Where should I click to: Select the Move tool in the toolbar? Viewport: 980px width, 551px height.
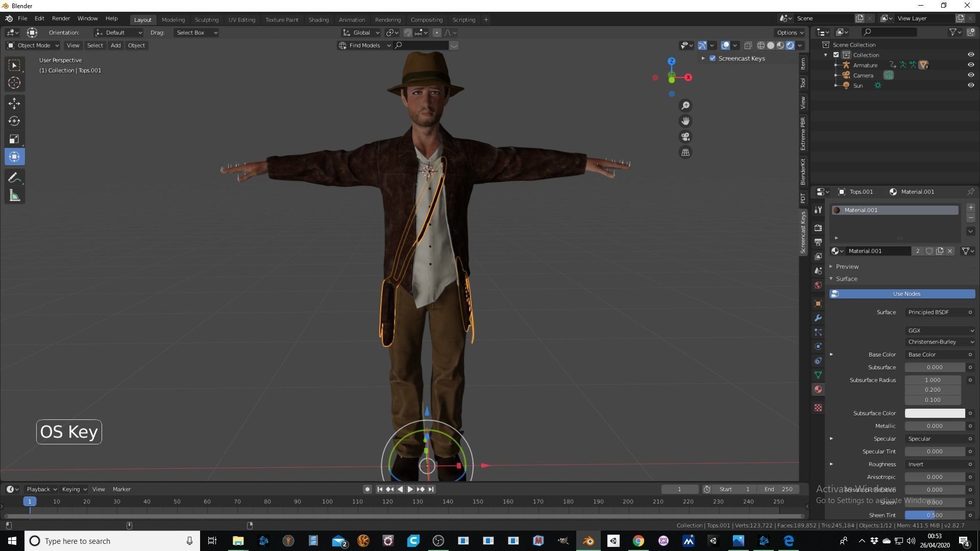click(14, 104)
